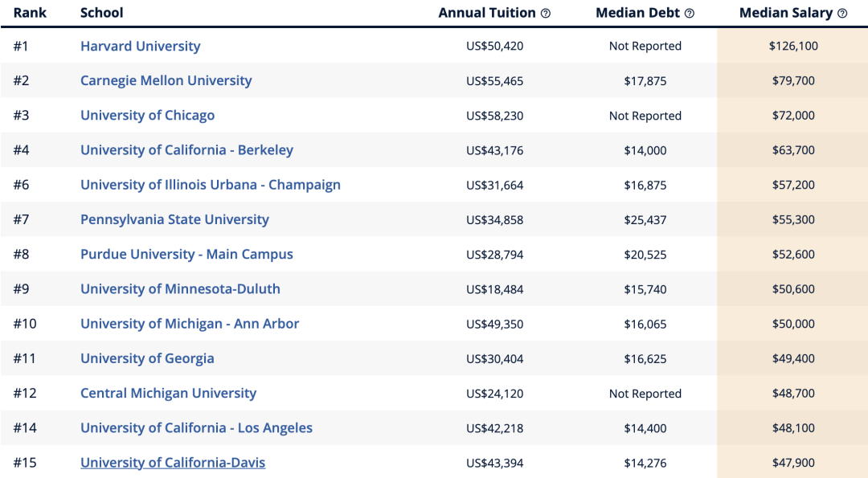The height and width of the screenshot is (478, 868).
Task: Click the Annual Tuition help icon
Action: click(x=545, y=14)
